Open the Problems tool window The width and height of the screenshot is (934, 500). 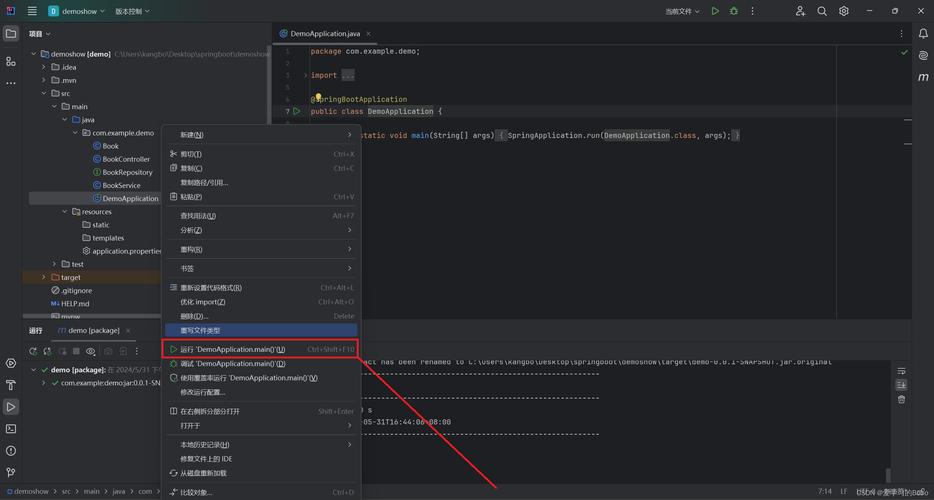(11, 451)
